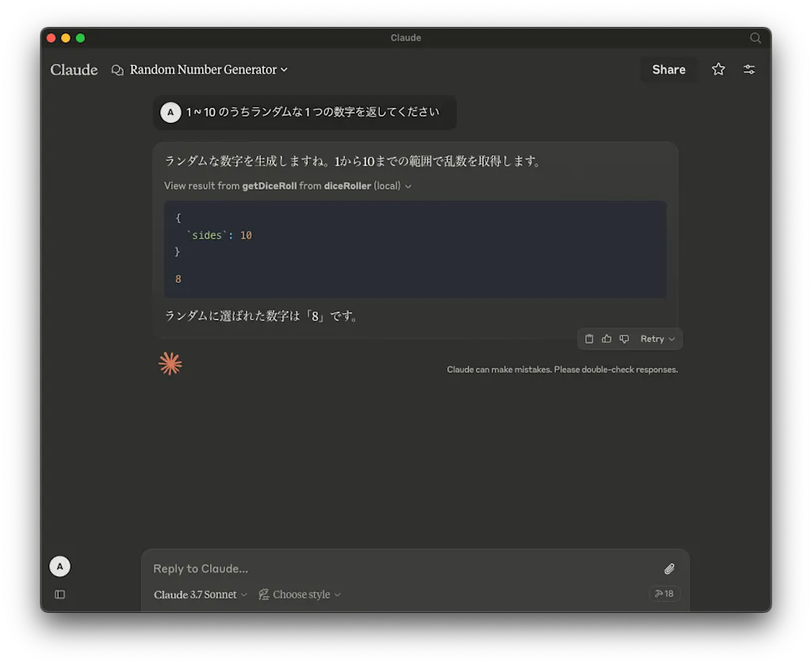This screenshot has width=812, height=666.
Task: Click the chats bubble icon beside title
Action: point(117,70)
